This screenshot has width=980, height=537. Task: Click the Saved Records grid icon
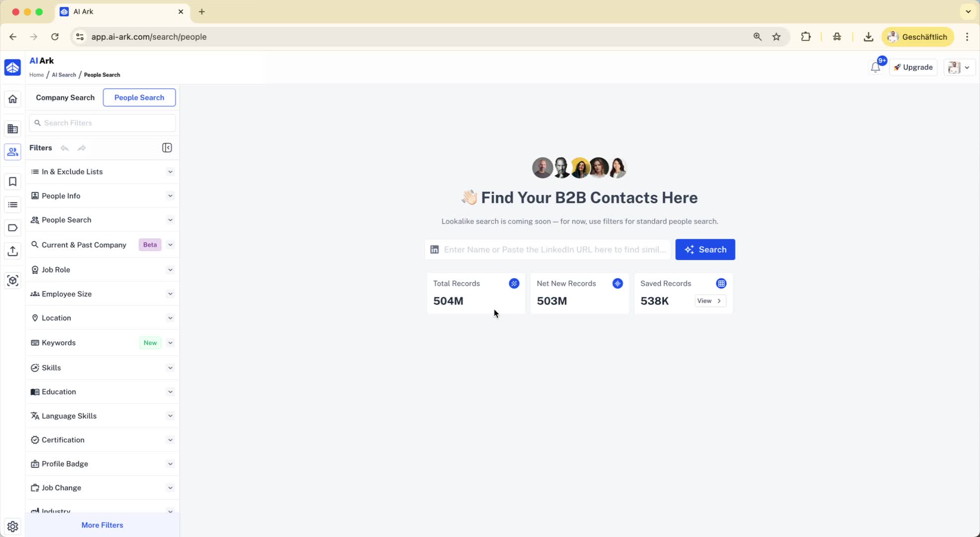(721, 283)
